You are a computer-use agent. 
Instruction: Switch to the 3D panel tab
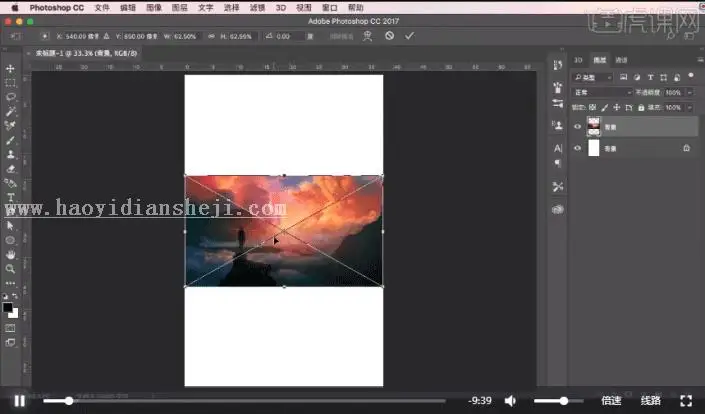[578, 60]
